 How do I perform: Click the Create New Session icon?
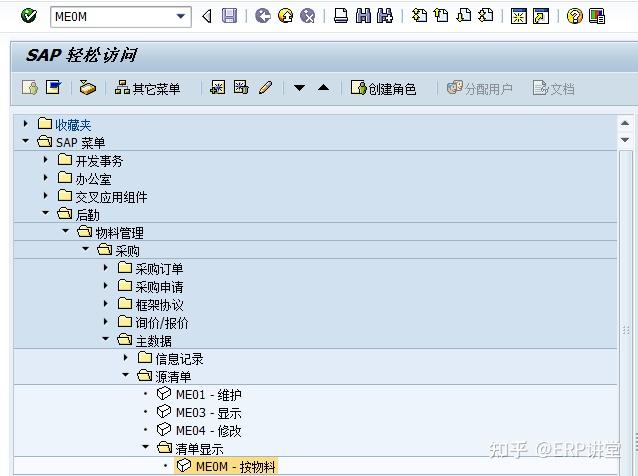[519, 16]
